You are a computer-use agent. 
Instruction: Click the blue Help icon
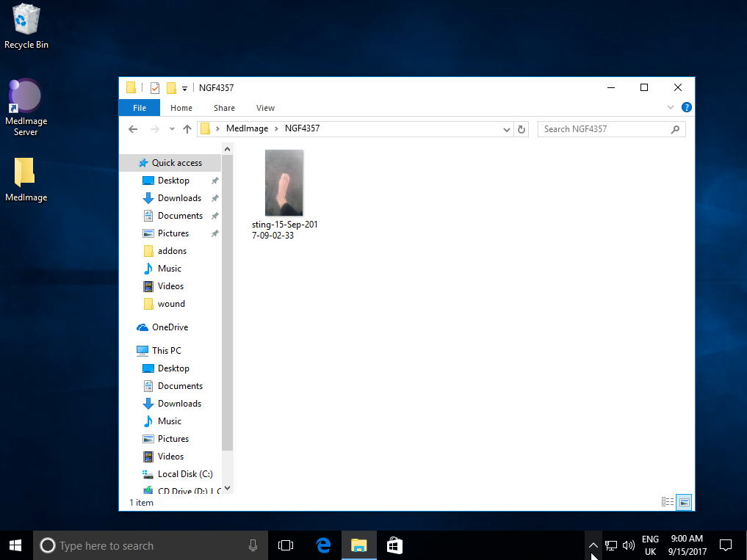(x=687, y=108)
